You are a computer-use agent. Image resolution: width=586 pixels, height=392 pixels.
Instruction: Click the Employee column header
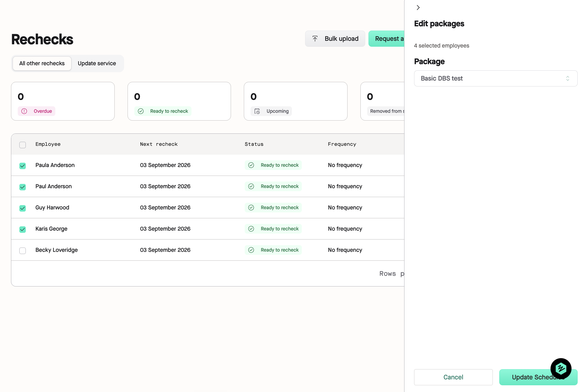(48, 144)
